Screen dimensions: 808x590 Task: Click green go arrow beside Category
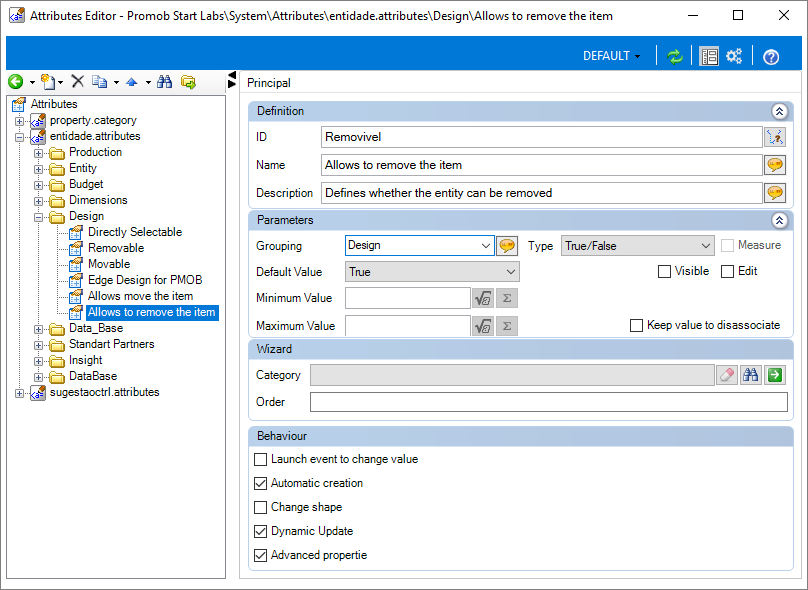coord(775,375)
